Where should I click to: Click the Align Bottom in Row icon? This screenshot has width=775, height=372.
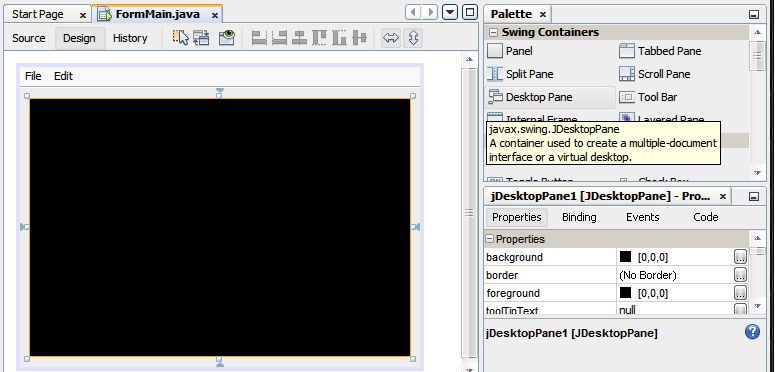pos(339,38)
